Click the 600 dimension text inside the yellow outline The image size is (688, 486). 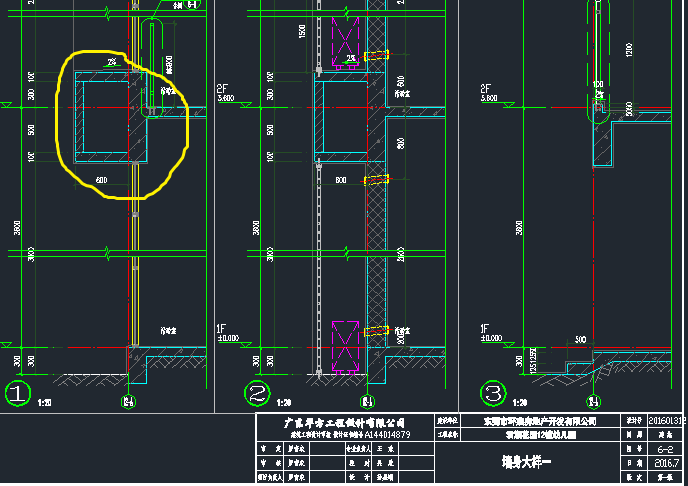click(101, 180)
